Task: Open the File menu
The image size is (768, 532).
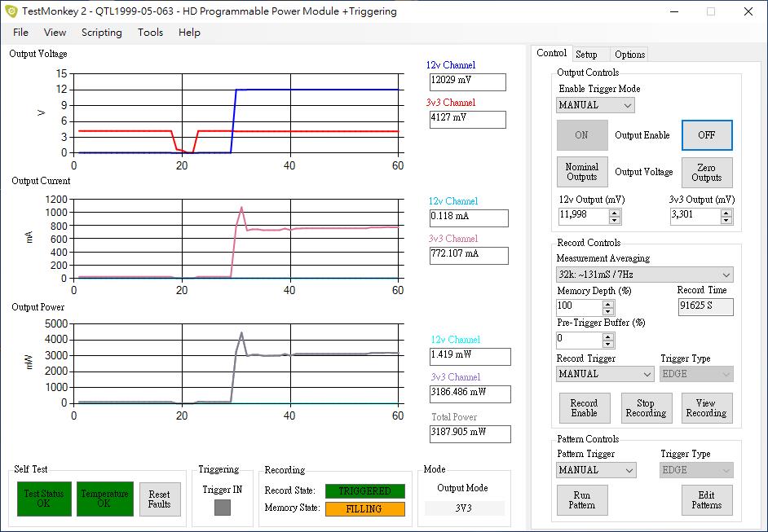Action: pos(20,33)
